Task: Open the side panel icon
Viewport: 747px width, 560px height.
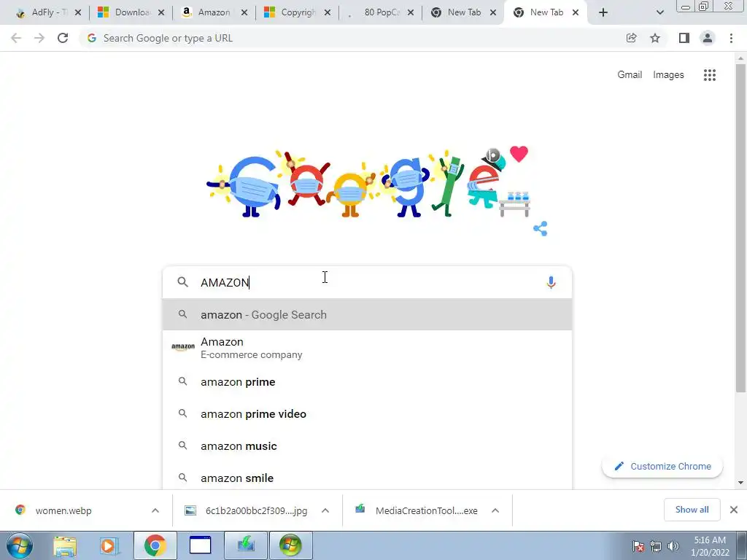Action: (x=684, y=38)
